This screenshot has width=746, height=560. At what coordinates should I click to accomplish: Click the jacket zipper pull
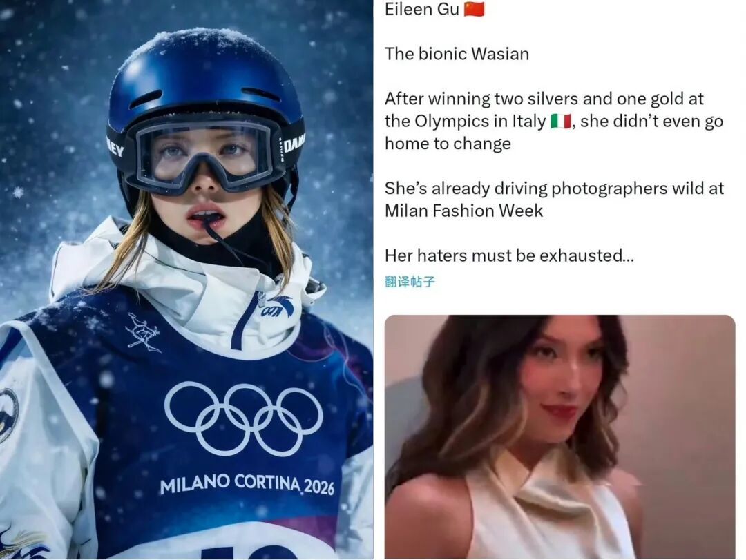pos(261,298)
